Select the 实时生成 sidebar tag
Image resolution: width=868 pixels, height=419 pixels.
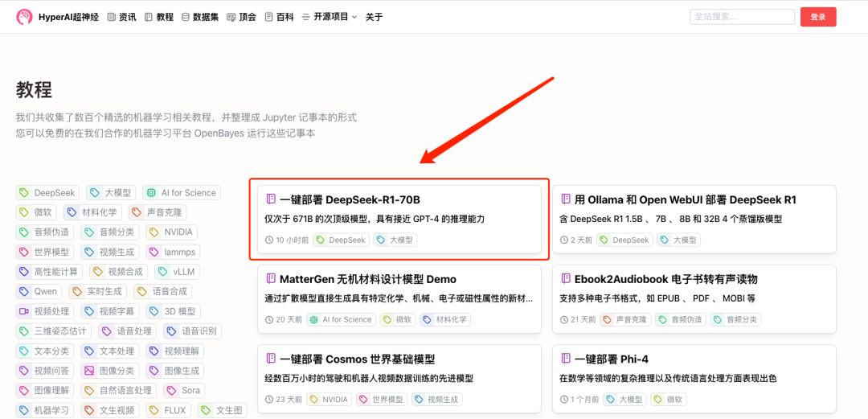(98, 291)
